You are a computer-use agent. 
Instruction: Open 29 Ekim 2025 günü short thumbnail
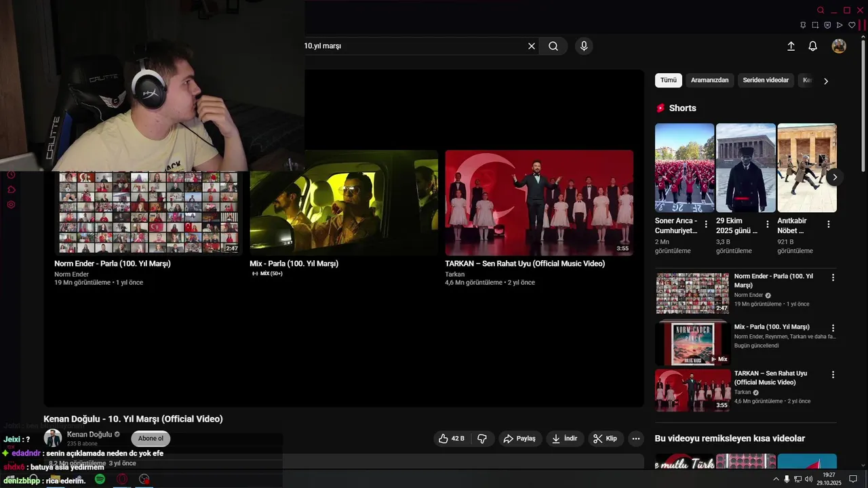tap(746, 167)
